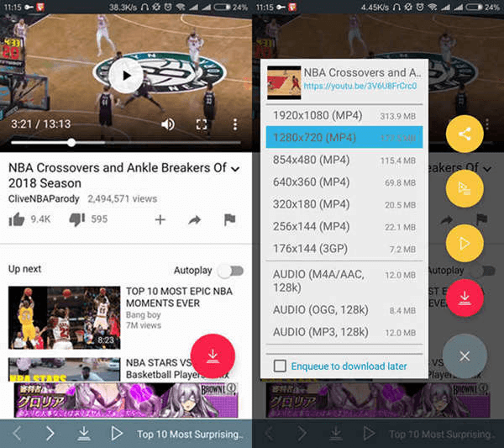504x448 pixels.
Task: Play the NBA Crossovers video
Action: [x=126, y=76]
